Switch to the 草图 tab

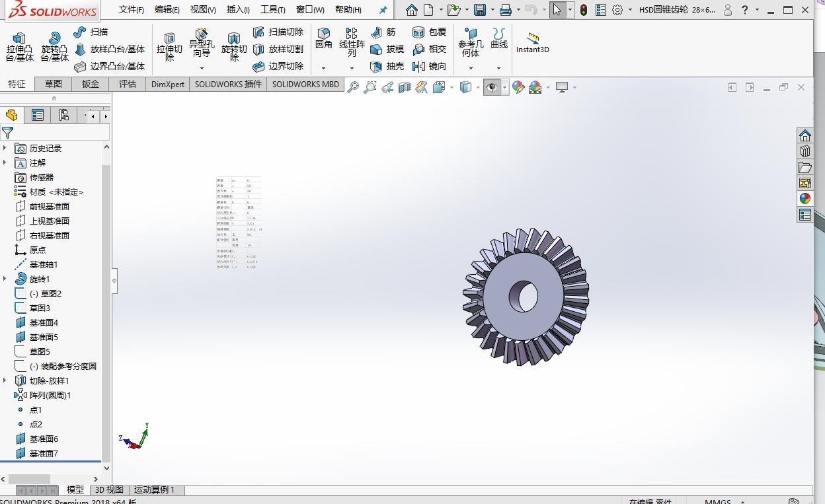point(54,84)
